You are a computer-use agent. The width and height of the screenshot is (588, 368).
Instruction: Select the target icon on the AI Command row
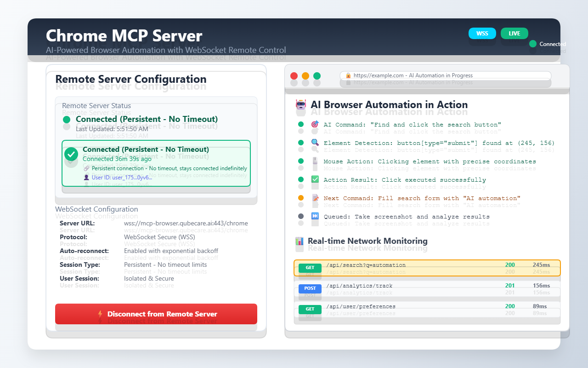pyautogui.click(x=315, y=124)
